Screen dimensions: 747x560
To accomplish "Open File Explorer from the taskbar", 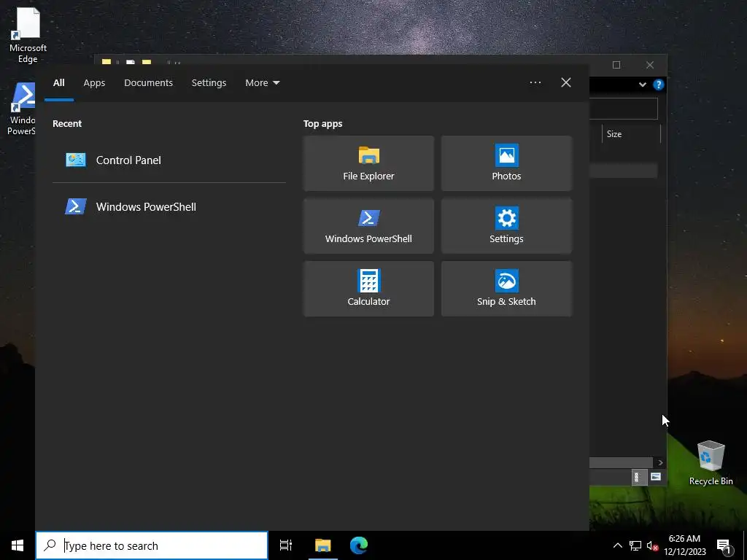I will (x=322, y=545).
